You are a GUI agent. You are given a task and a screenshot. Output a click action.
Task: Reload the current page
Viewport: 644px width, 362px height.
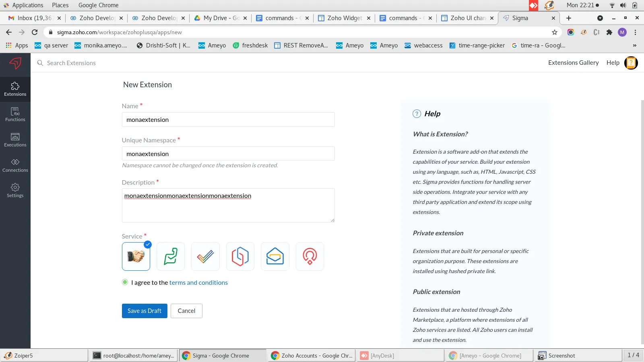pos(35,32)
